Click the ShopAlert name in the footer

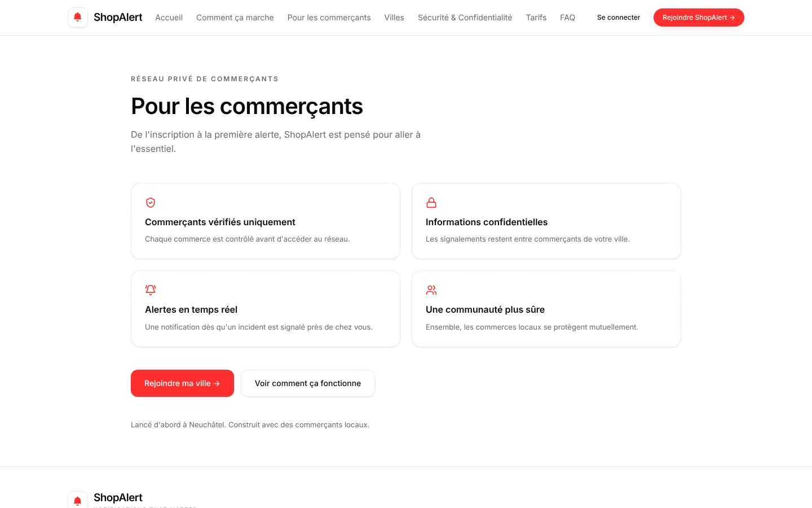(x=118, y=498)
